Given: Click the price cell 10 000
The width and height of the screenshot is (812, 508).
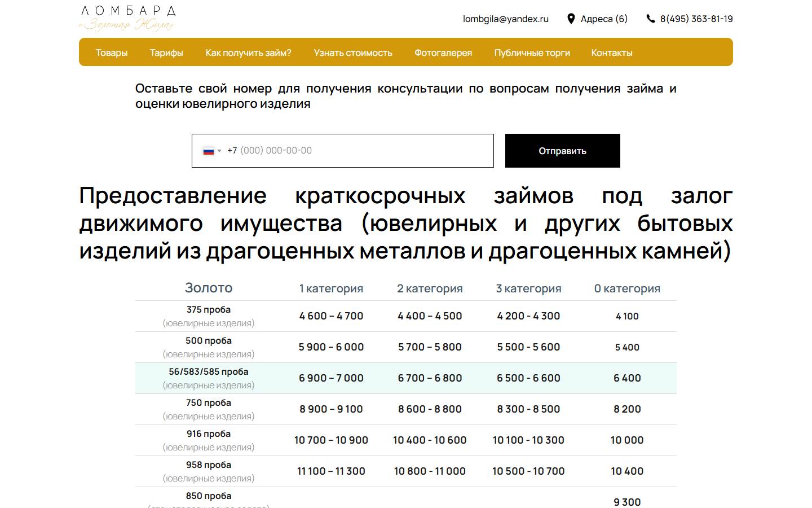Looking at the screenshot, I should [627, 440].
